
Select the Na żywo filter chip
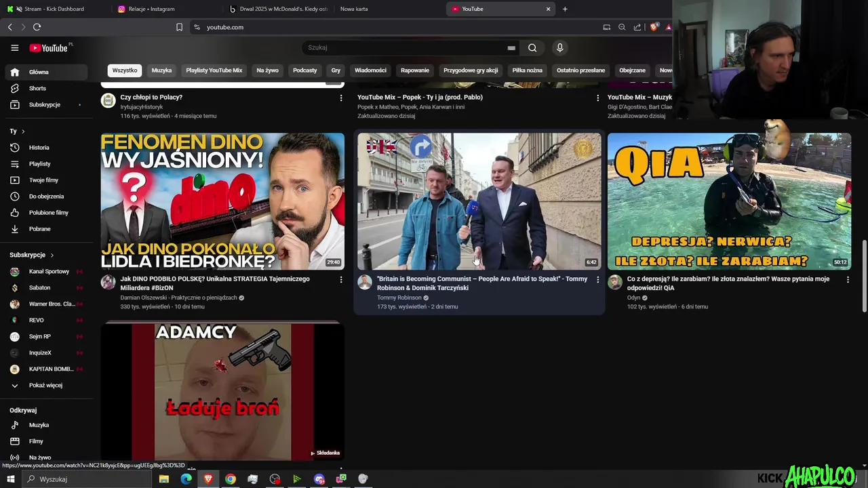click(268, 70)
